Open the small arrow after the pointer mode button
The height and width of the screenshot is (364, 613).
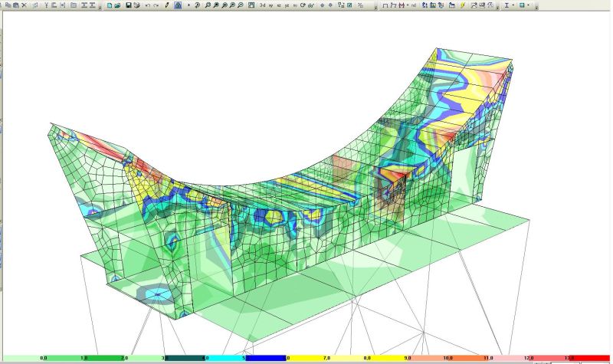(x=188, y=5)
